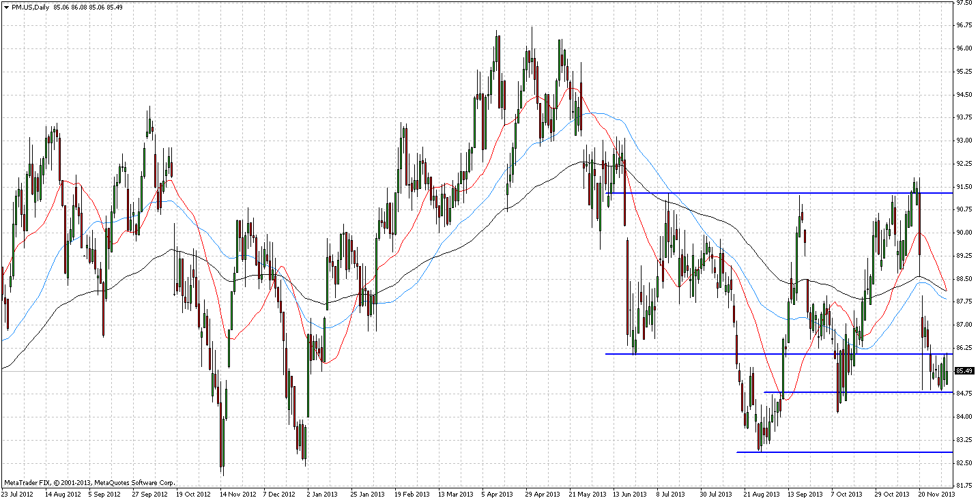The image size is (980, 500).
Task: Click the 29 Apr 2013 date label
Action: [x=541, y=493]
